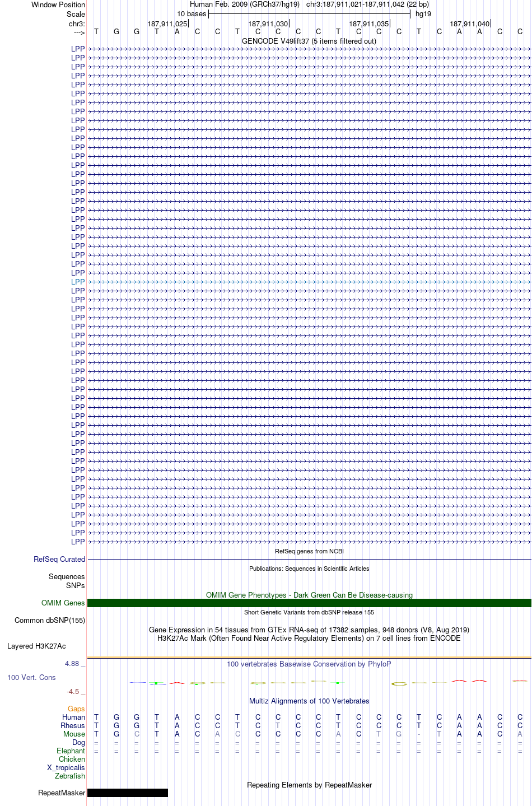Click the X_tropicalis alignment row label
The width and height of the screenshot is (532, 806).
coord(66,767)
